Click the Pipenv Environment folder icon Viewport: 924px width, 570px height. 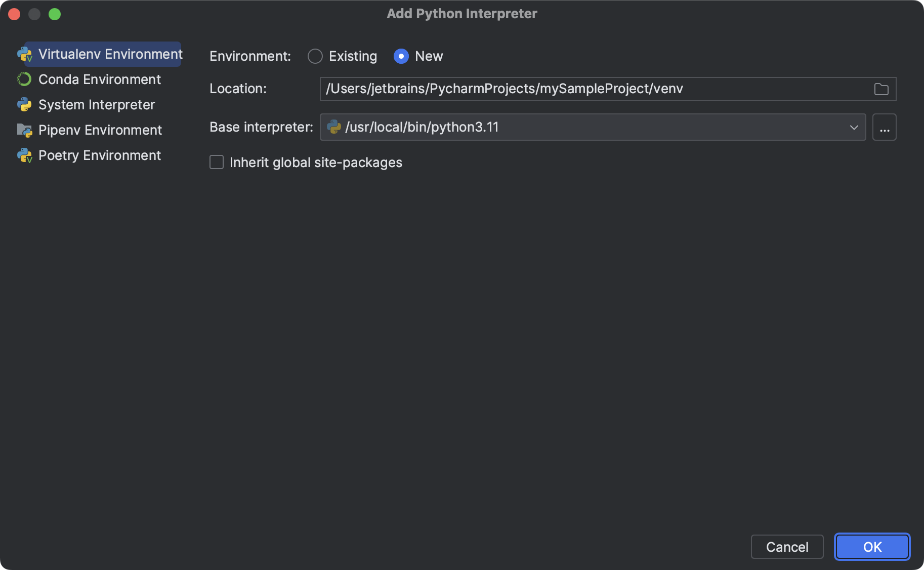click(24, 130)
